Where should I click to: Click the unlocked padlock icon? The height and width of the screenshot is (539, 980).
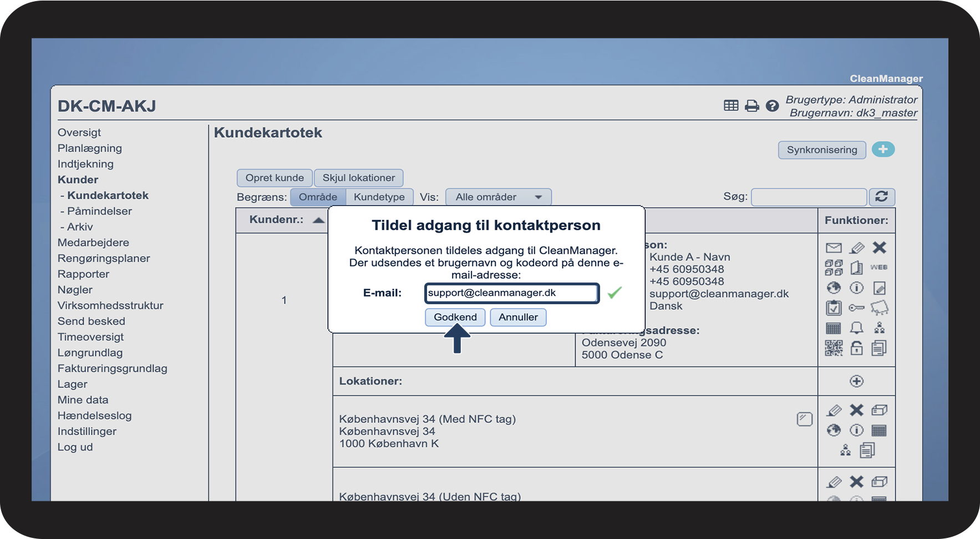coord(857,348)
